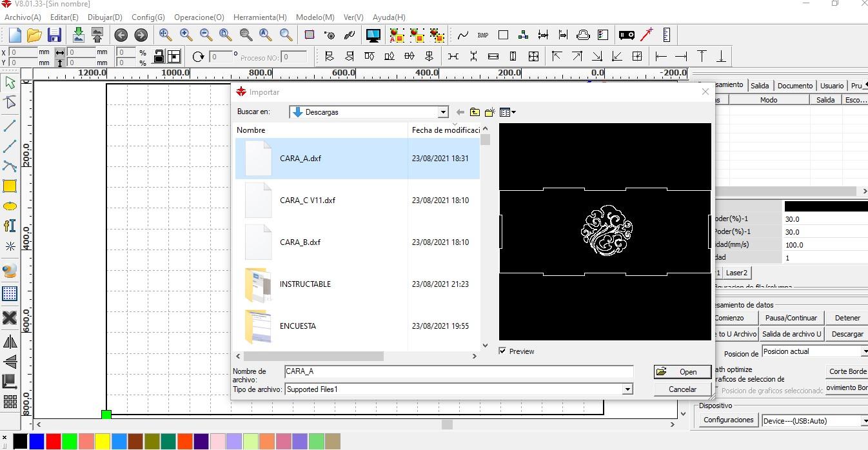Click the Open button in Importar
The image size is (868, 450).
[682, 372]
